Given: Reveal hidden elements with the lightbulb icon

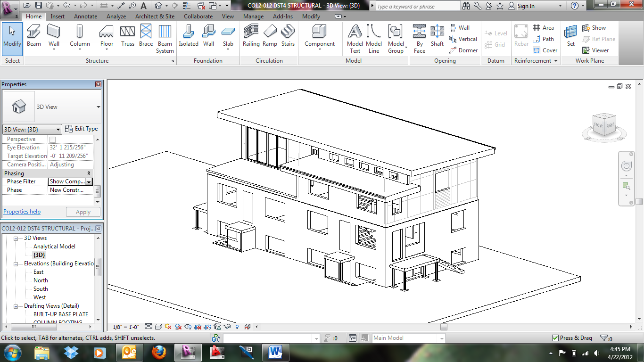Looking at the screenshot, I should click(237, 326).
